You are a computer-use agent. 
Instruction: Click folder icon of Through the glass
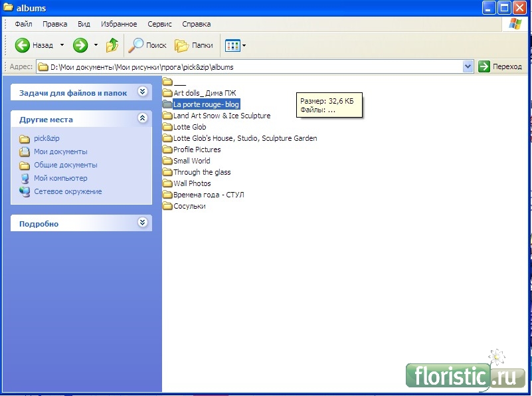click(x=167, y=171)
